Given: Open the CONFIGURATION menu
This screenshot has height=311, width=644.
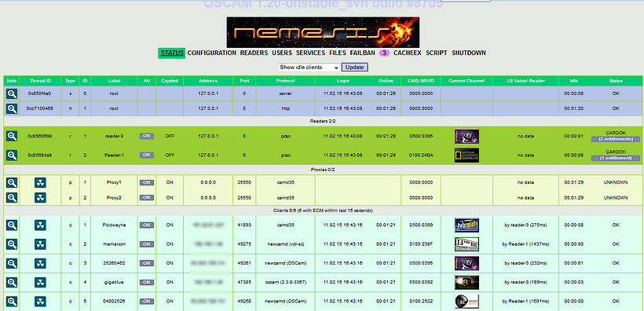Looking at the screenshot, I should click(211, 53).
